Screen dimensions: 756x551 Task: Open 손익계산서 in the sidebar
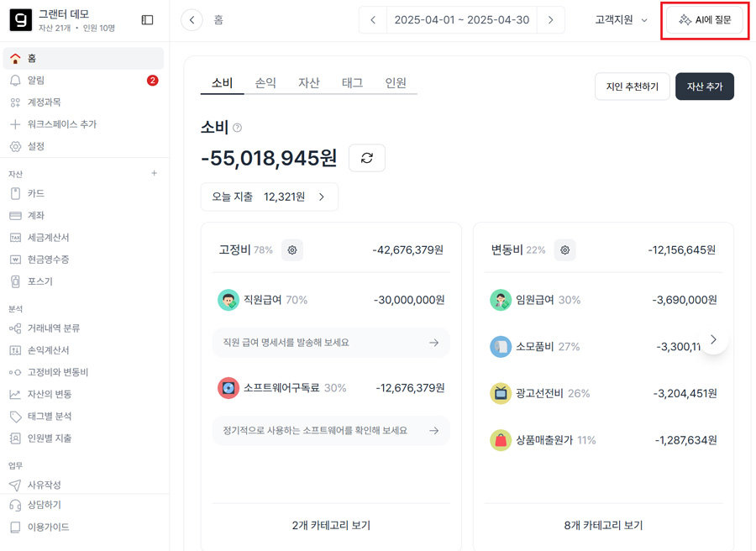(48, 350)
